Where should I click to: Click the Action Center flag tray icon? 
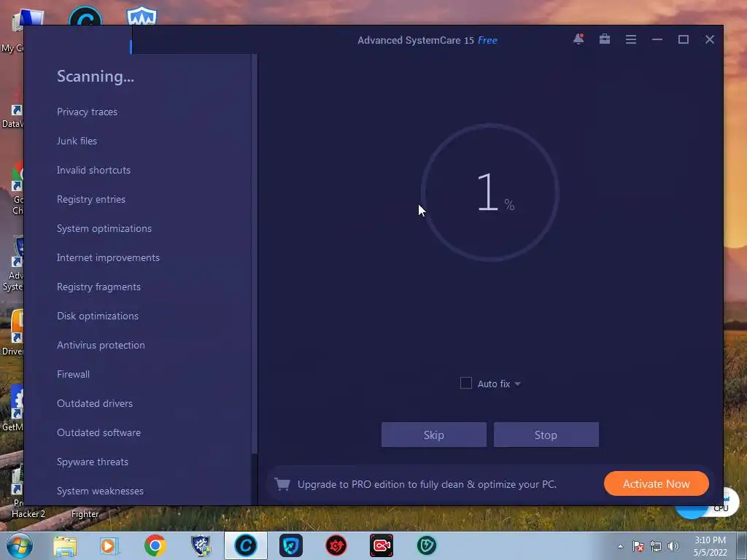(x=638, y=546)
